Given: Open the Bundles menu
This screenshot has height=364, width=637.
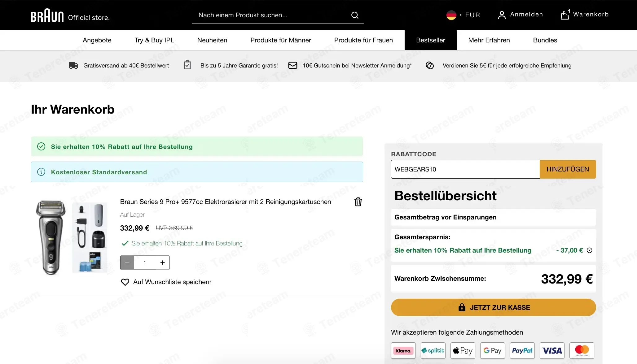Looking at the screenshot, I should [x=545, y=40].
